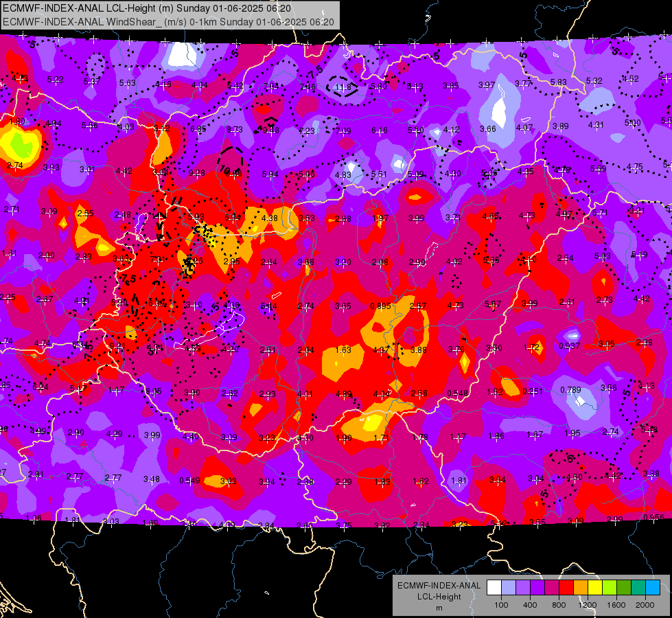
Task: Click the grid value 7.09
Action: click(x=343, y=130)
